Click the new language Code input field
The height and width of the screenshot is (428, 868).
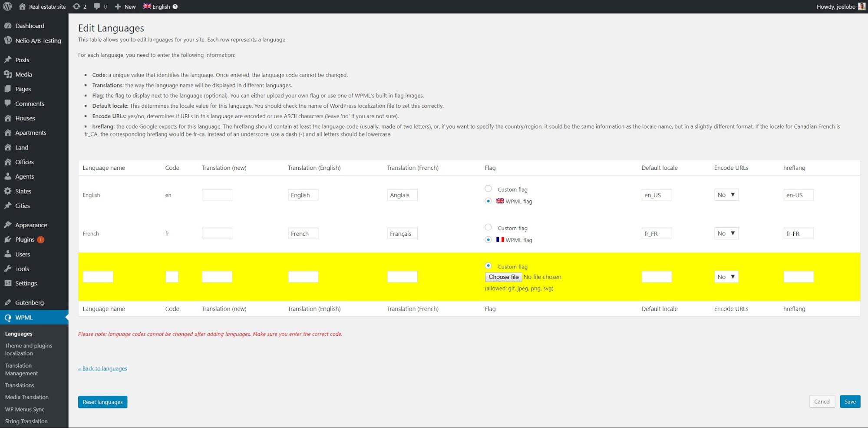click(172, 277)
